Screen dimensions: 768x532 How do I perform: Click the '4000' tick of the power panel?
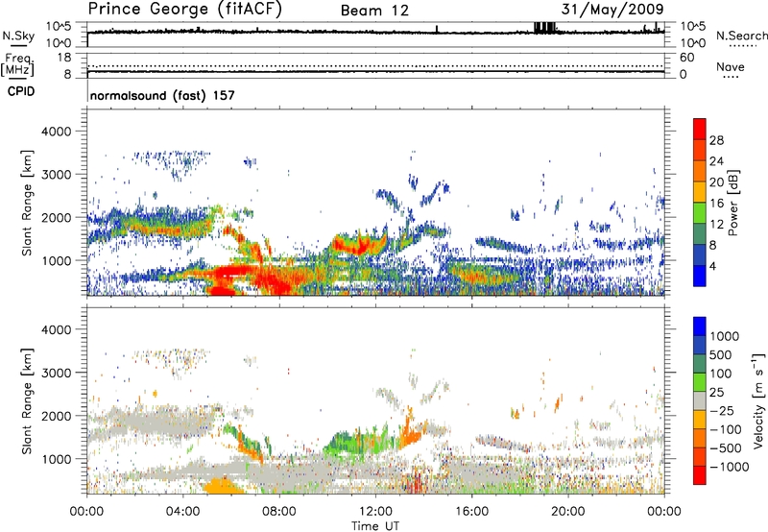tap(58, 132)
